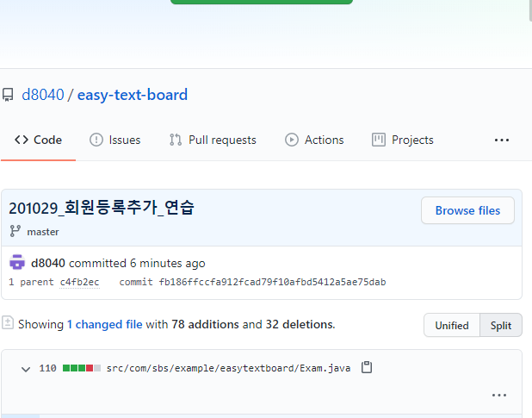Open the Pull requests tab
The width and height of the screenshot is (532, 418).
click(213, 140)
